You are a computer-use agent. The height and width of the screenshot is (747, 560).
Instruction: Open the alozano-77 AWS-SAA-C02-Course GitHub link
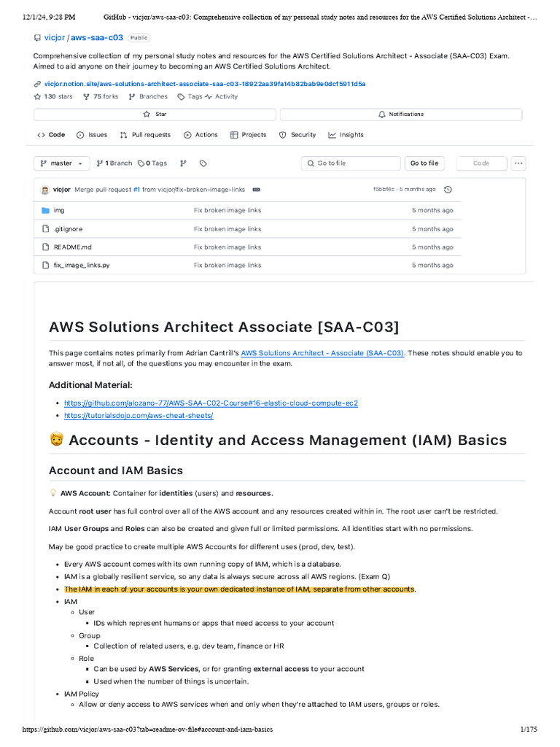tap(211, 403)
